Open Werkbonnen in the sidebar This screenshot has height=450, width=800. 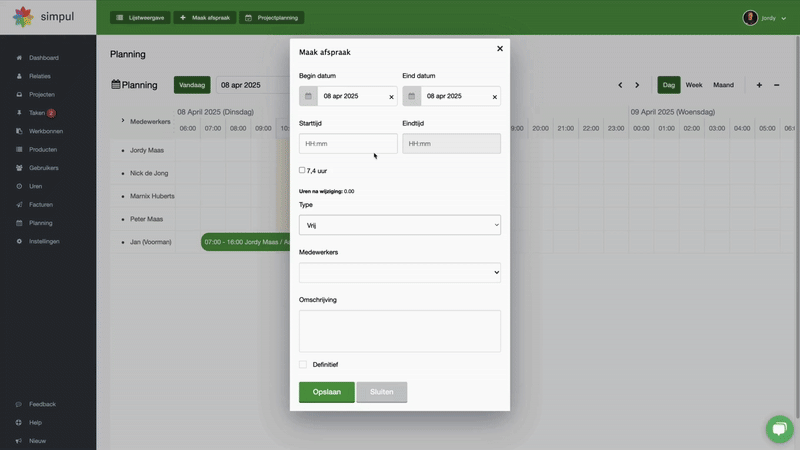[x=46, y=131]
